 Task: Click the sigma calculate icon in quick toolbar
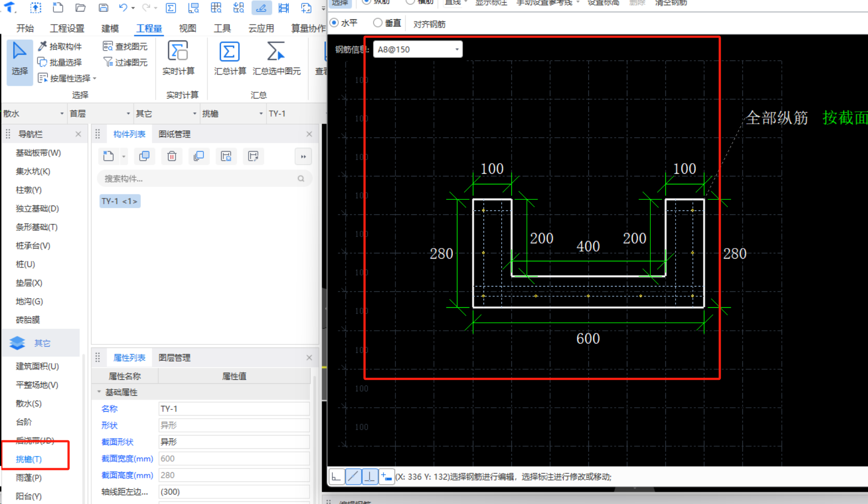(x=170, y=8)
